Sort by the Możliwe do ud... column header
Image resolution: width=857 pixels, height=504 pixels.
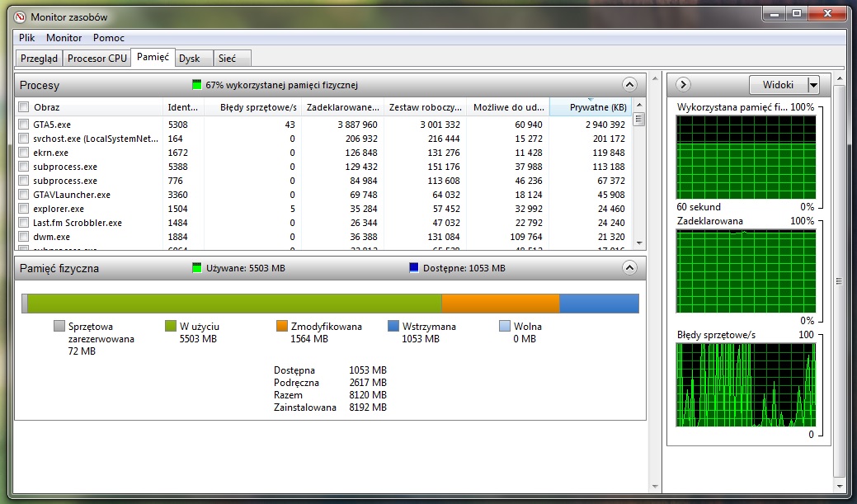pos(508,107)
